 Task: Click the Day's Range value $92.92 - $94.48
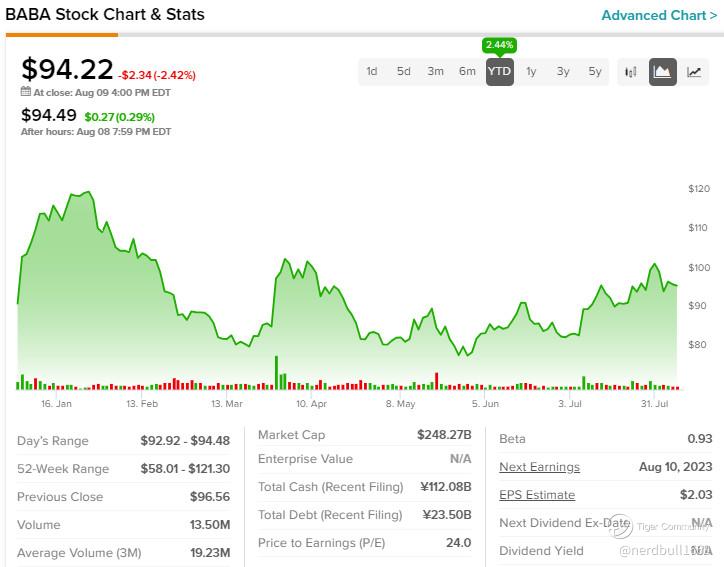(185, 441)
